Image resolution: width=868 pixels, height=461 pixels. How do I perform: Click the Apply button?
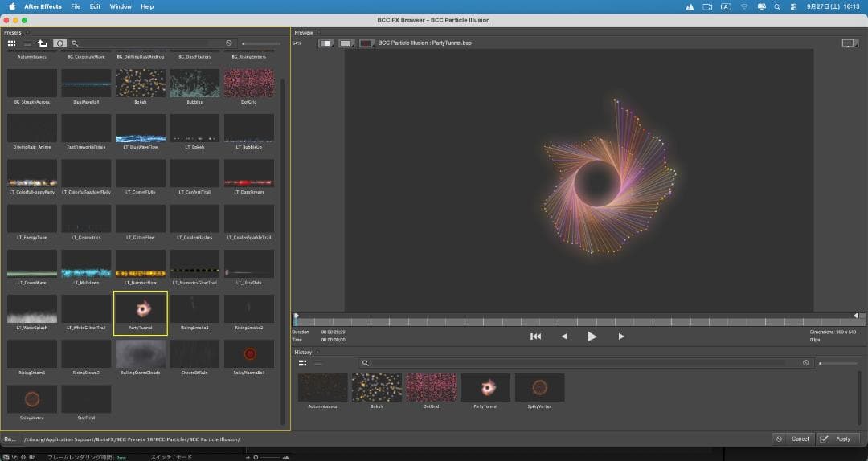point(837,439)
